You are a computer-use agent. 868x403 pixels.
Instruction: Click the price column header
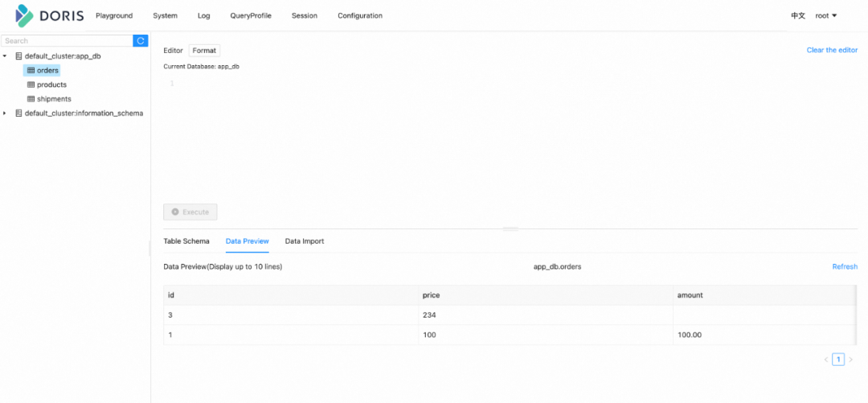[x=545, y=295]
